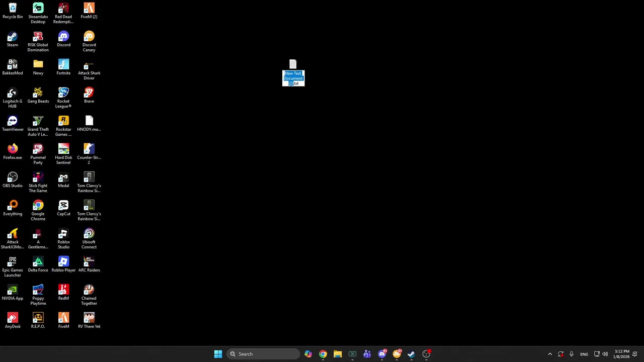Open the Windows Start menu

point(218,354)
